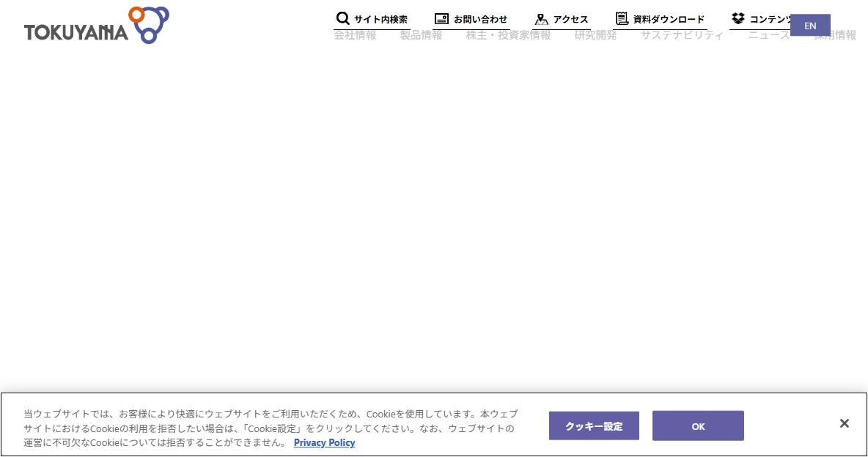The image size is (868, 457).
Task: Open サイト内検索 link text
Action: point(381,19)
